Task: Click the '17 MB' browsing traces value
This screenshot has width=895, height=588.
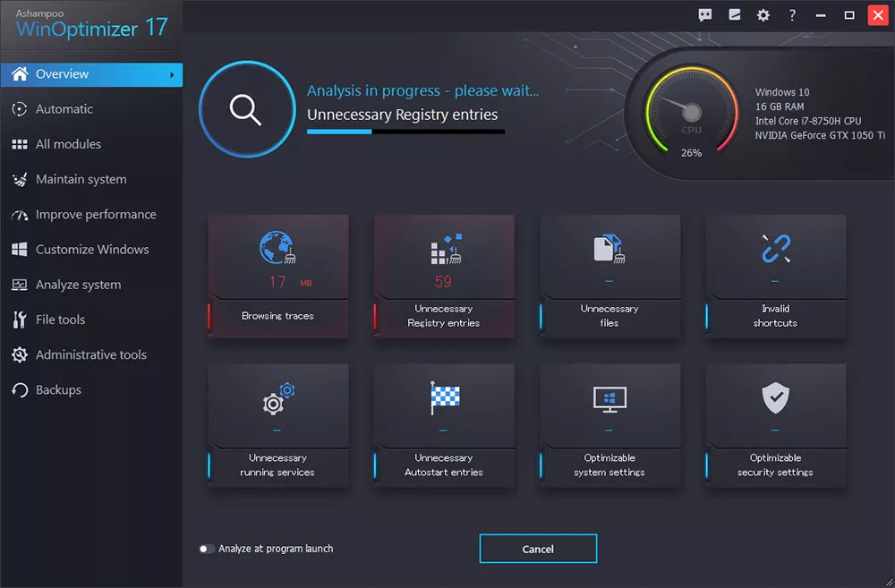Action: pyautogui.click(x=291, y=282)
